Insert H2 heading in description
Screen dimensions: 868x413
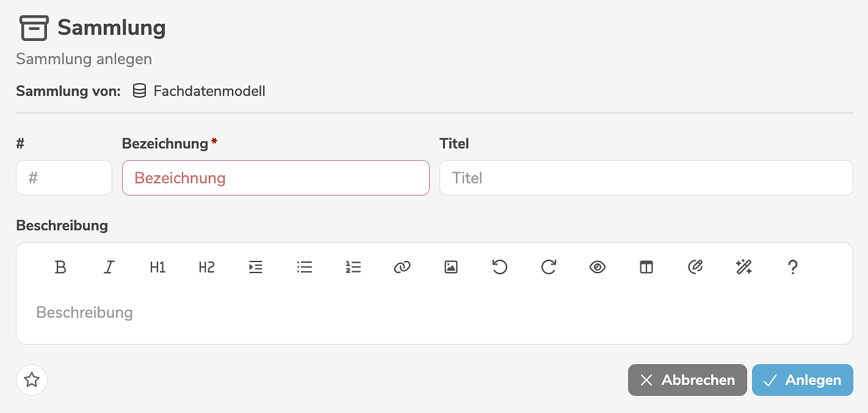[207, 267]
